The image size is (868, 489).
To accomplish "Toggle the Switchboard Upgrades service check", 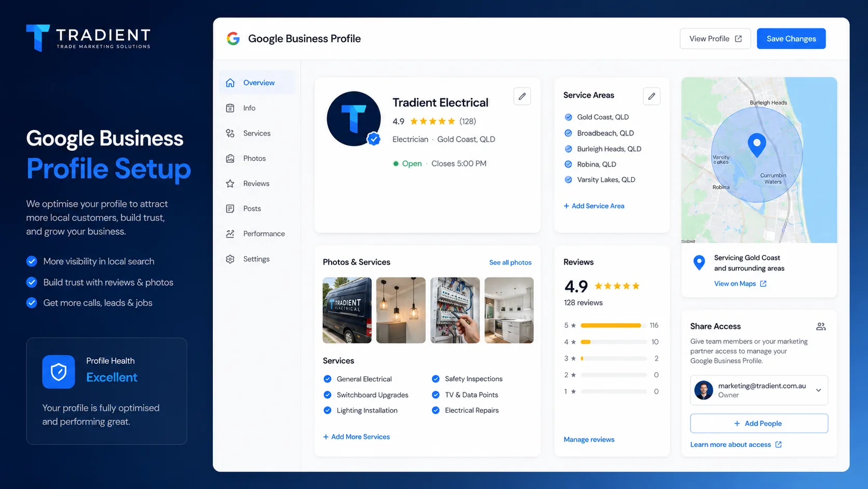I will pyautogui.click(x=328, y=395).
